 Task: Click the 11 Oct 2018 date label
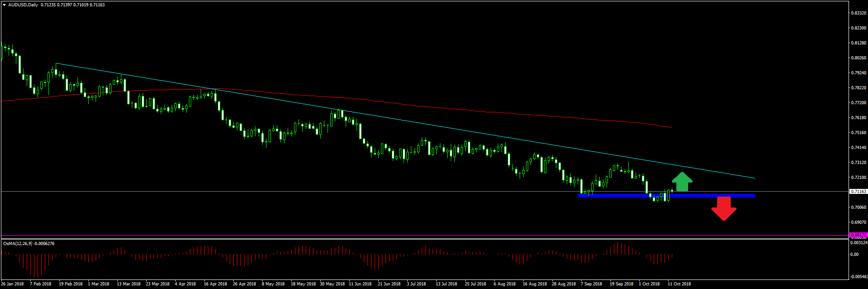click(680, 284)
